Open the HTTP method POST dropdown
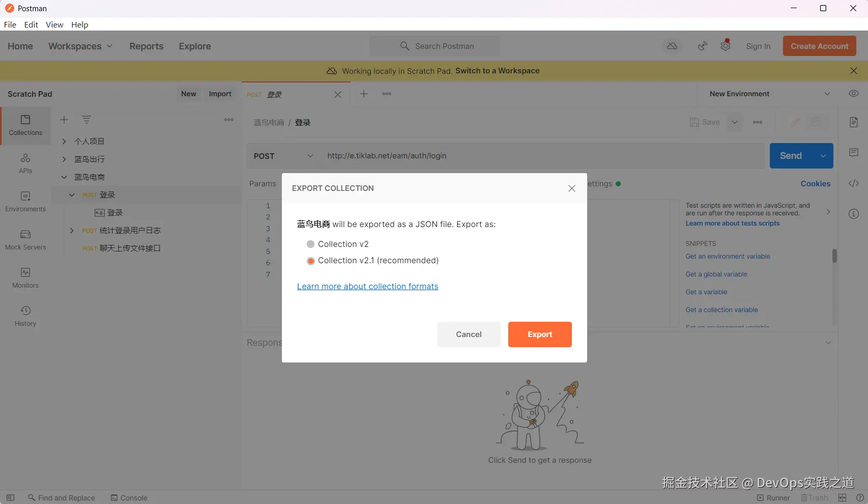The width and height of the screenshot is (868, 504). point(283,156)
